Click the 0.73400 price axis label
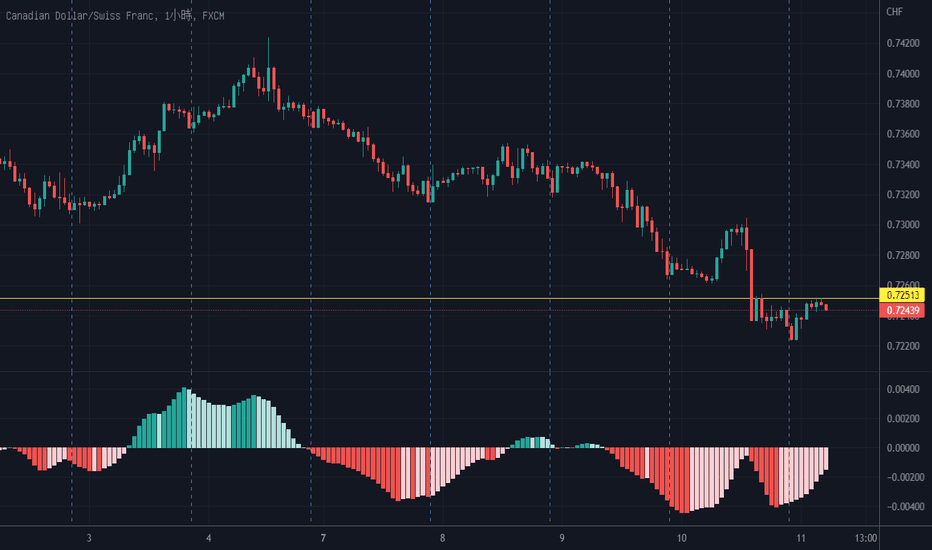The image size is (932, 550). point(902,165)
